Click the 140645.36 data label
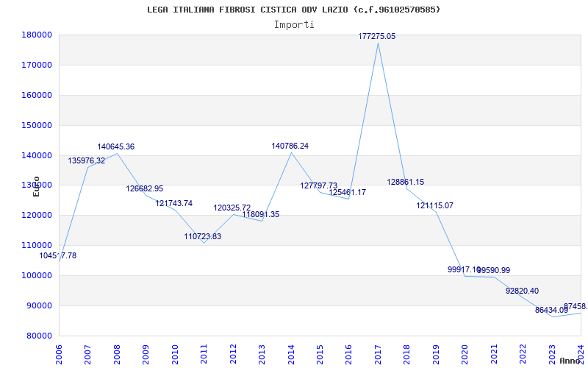Image resolution: width=588 pixels, height=368 pixels. click(116, 146)
